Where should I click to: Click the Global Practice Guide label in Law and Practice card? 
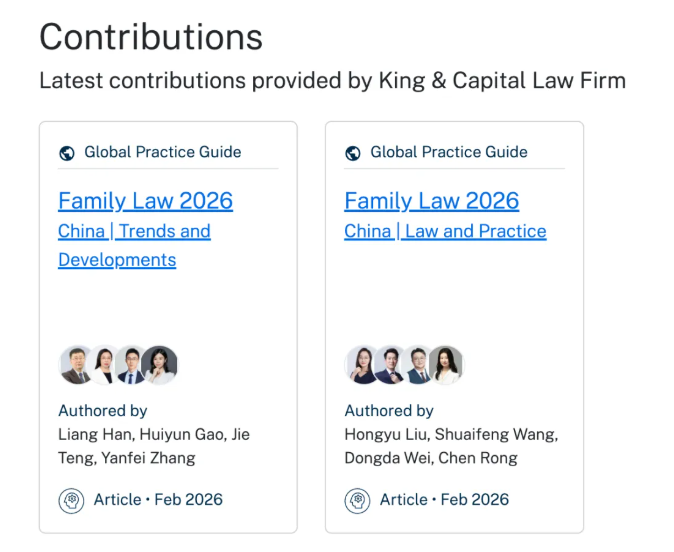[448, 152]
